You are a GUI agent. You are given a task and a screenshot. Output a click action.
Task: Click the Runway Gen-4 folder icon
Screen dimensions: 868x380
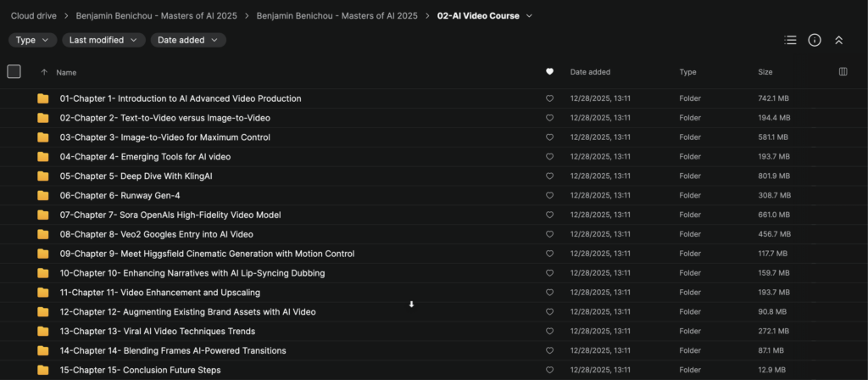click(43, 196)
